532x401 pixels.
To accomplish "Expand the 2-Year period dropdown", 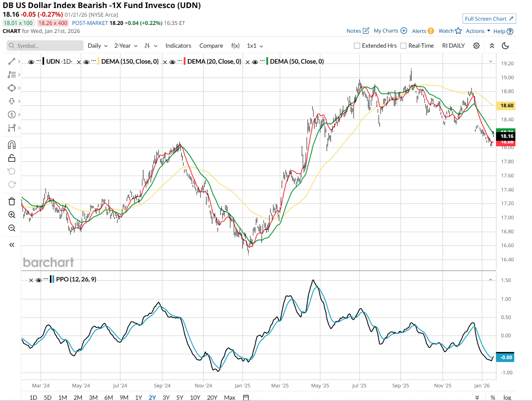I will pos(126,46).
